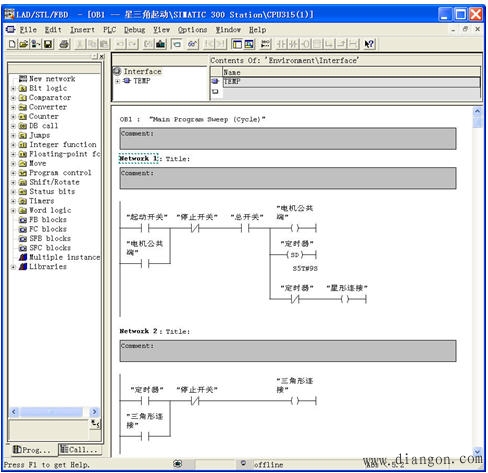Switch to the Call structure tab
The height and width of the screenshot is (473, 488).
coord(80,450)
